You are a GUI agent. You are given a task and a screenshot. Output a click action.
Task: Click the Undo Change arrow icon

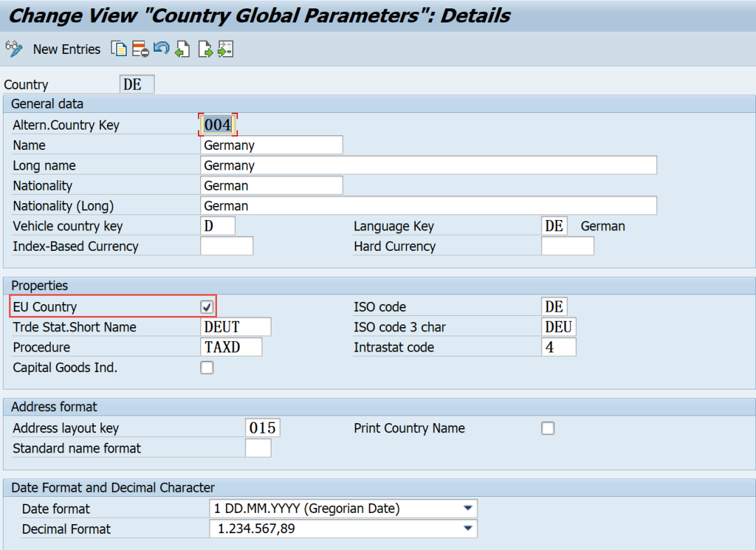pyautogui.click(x=162, y=48)
